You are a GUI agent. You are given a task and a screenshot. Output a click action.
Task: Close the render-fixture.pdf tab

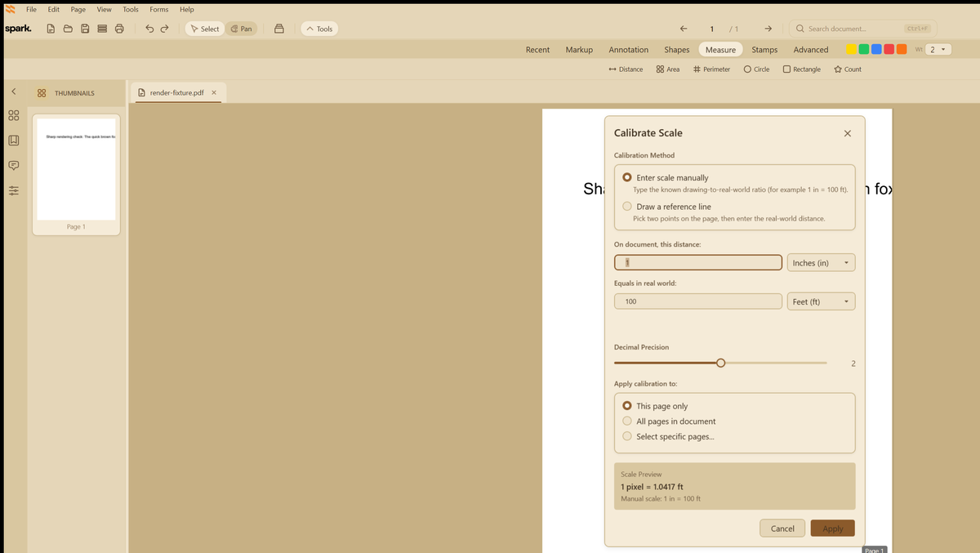coord(214,92)
